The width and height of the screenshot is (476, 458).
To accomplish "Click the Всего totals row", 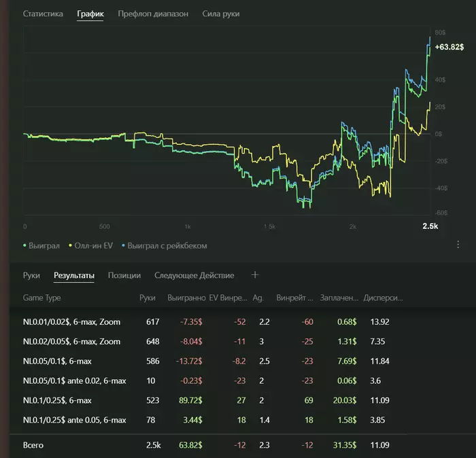I will coord(35,444).
